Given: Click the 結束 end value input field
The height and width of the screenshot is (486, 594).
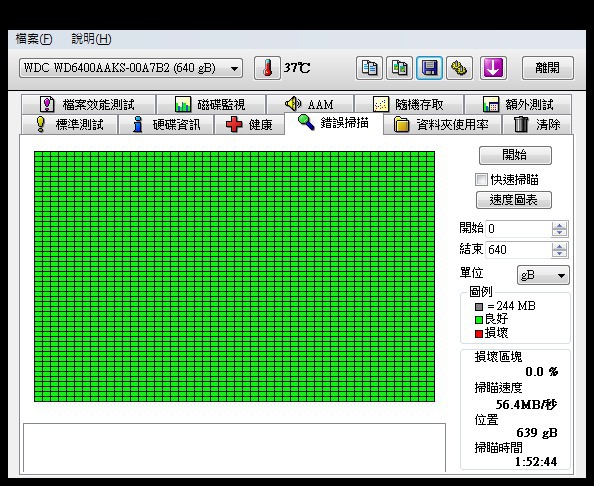Looking at the screenshot, I should click(518, 250).
